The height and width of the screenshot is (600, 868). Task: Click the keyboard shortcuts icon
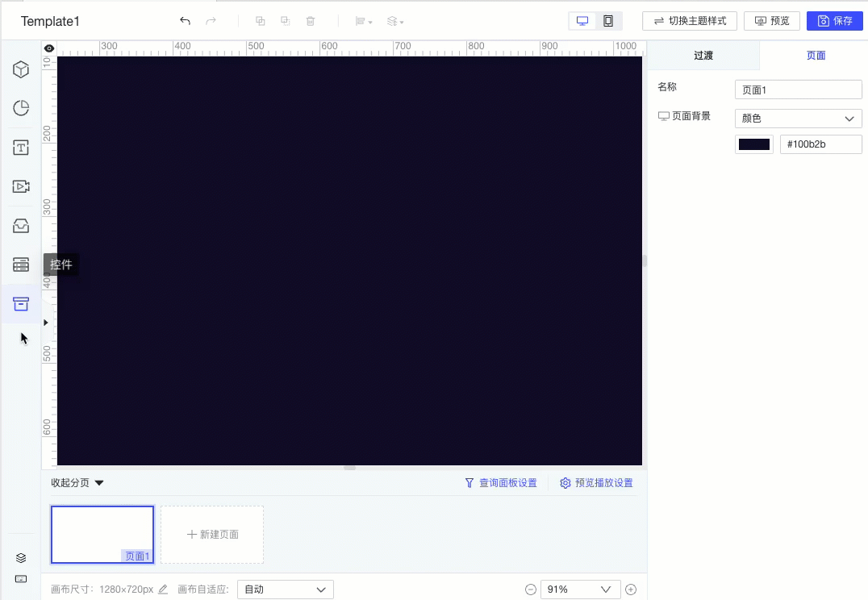tap(20, 579)
